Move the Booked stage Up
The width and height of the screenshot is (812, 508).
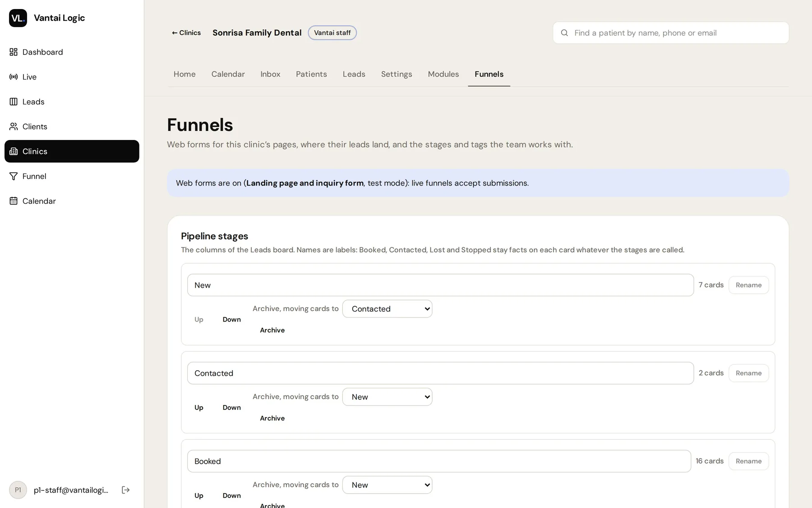coord(199,495)
